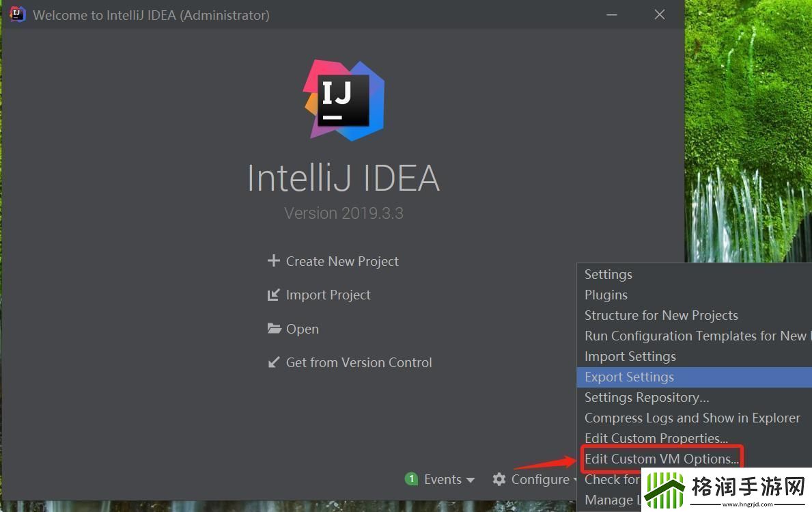Select Import Settings menu item
This screenshot has width=812, height=512.
pyautogui.click(x=630, y=356)
